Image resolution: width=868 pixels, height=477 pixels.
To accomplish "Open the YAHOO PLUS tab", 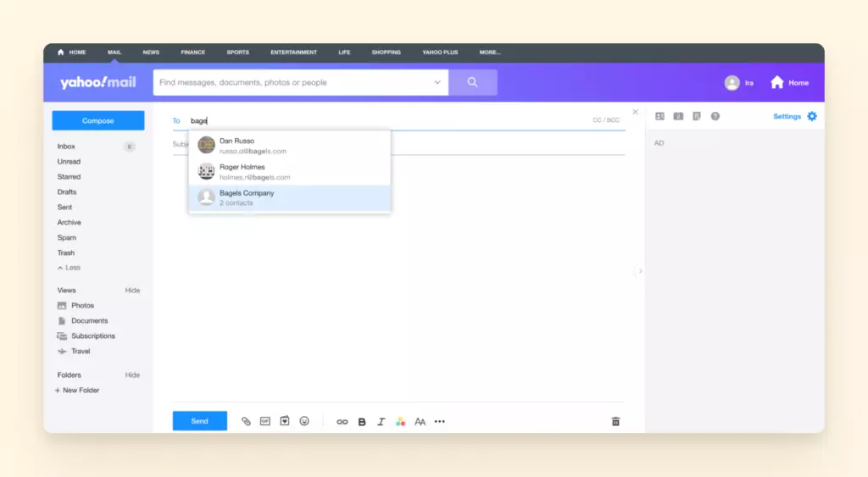I will pyautogui.click(x=440, y=52).
